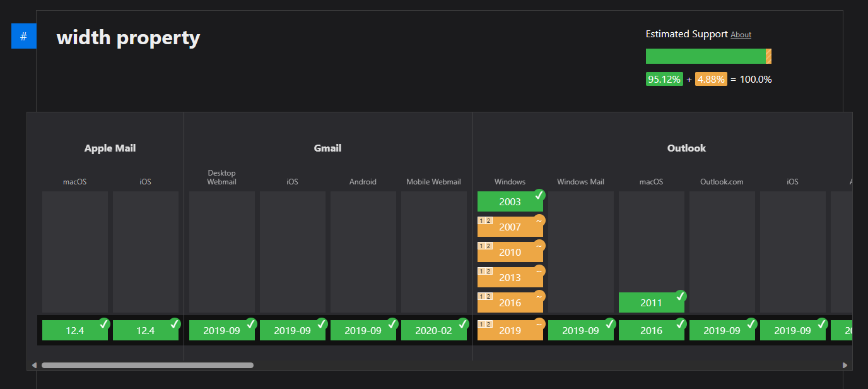868x389 pixels.
Task: Select Gmail Desktop Webmail 2019-09 cell
Action: click(x=222, y=330)
